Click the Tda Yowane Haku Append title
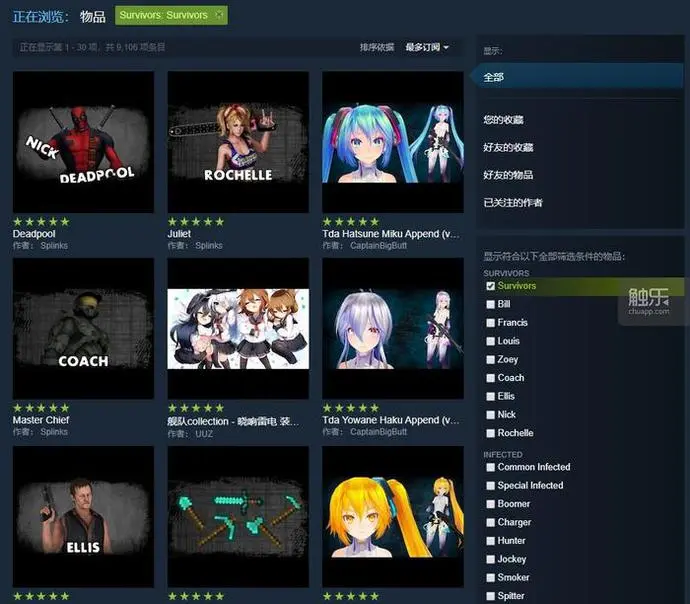The height and width of the screenshot is (604, 690). tap(391, 420)
